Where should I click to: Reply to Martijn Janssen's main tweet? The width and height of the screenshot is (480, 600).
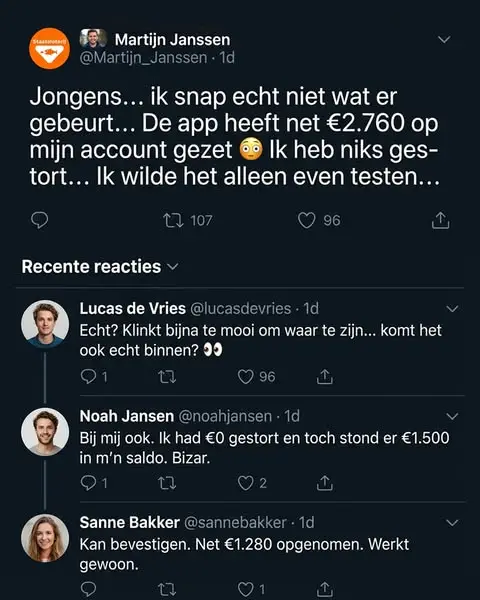click(39, 220)
